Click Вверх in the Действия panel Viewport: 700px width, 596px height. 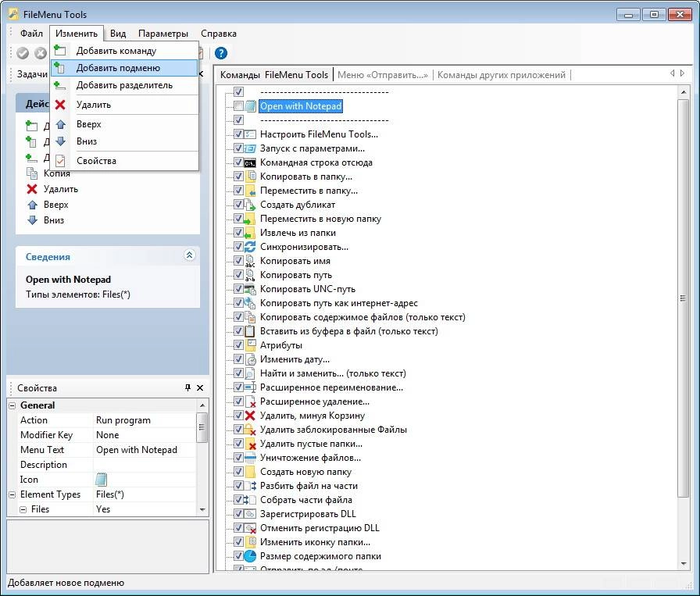point(55,205)
